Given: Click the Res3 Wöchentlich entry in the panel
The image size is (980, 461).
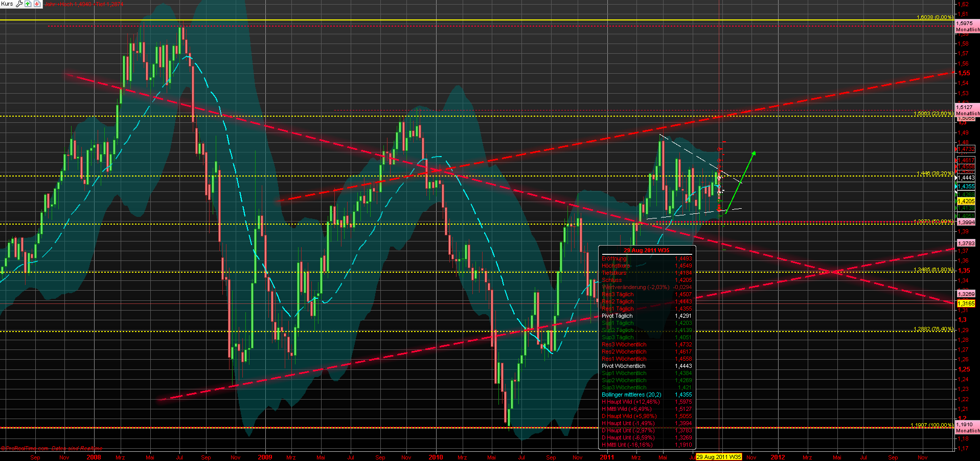Looking at the screenshot, I should click(624, 344).
